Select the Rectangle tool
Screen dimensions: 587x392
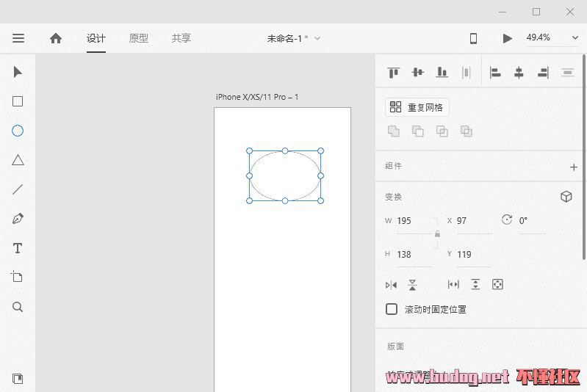click(x=18, y=101)
